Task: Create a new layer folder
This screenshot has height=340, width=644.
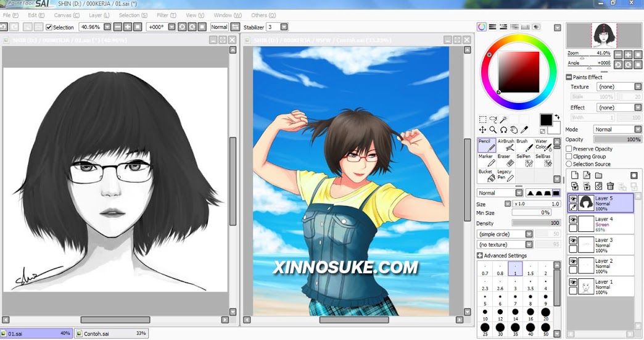Action: point(598,175)
